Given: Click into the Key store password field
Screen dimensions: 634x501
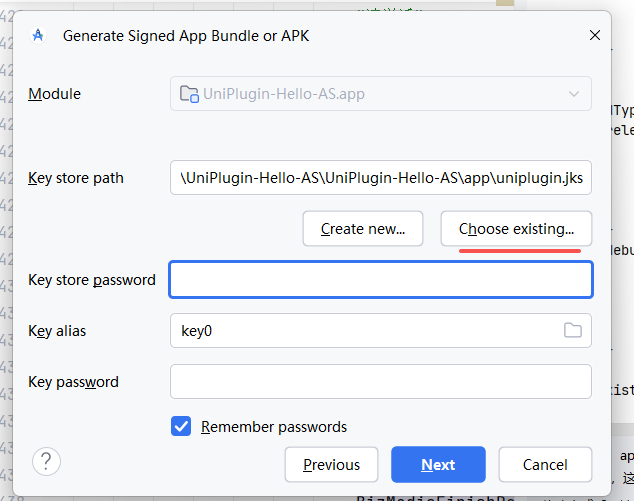Looking at the screenshot, I should [380, 280].
